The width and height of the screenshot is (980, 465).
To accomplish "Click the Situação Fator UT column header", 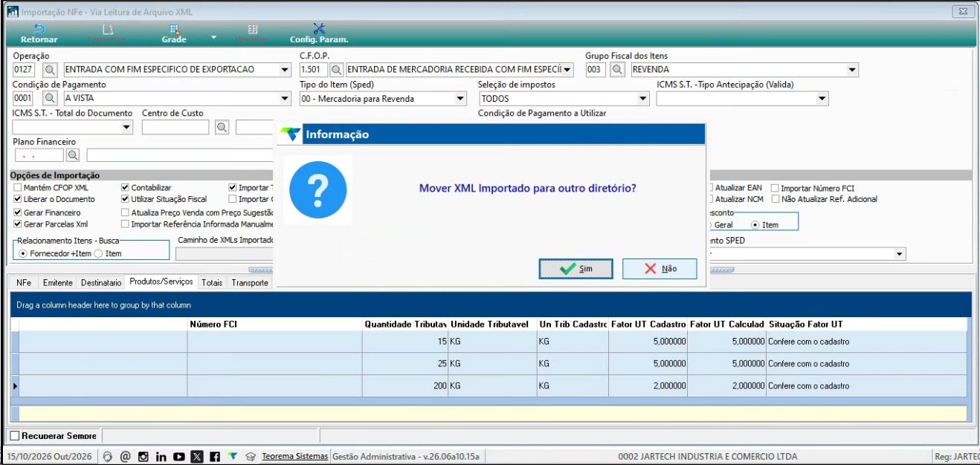I will 867,325.
